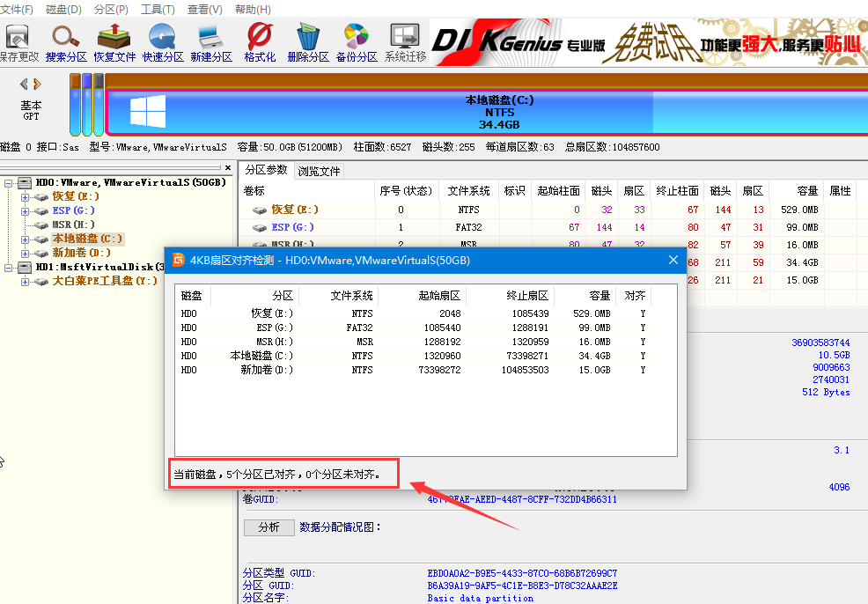Click the HD1 disk drive icon in tree

25,268
